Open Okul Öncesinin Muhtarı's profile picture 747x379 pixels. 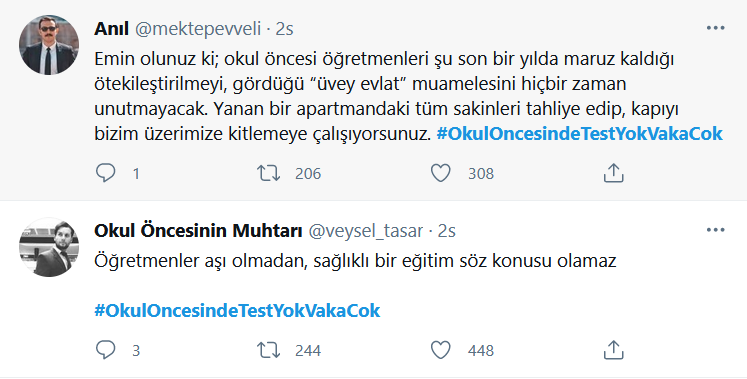click(x=49, y=247)
